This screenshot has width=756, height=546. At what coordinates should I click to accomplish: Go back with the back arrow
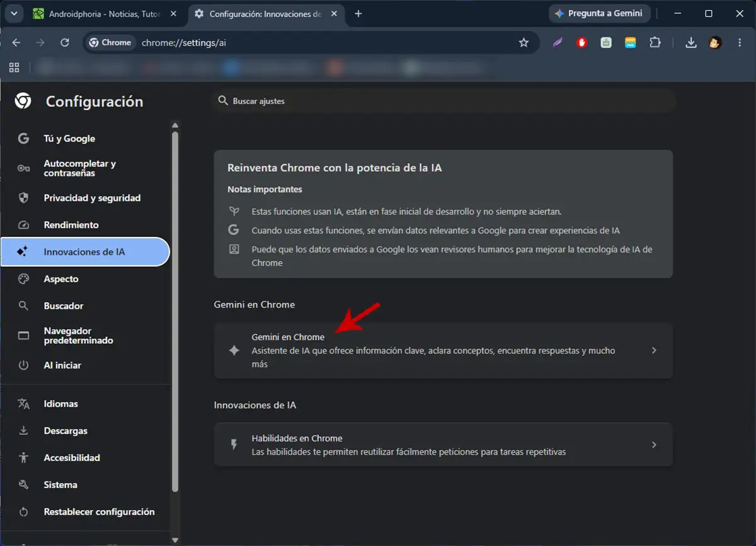(16, 42)
